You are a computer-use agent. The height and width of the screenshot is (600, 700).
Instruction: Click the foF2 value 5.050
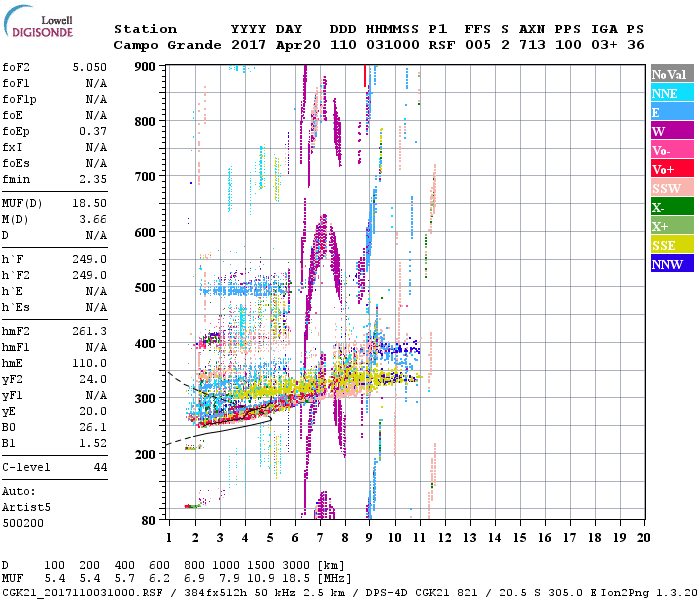click(90, 67)
